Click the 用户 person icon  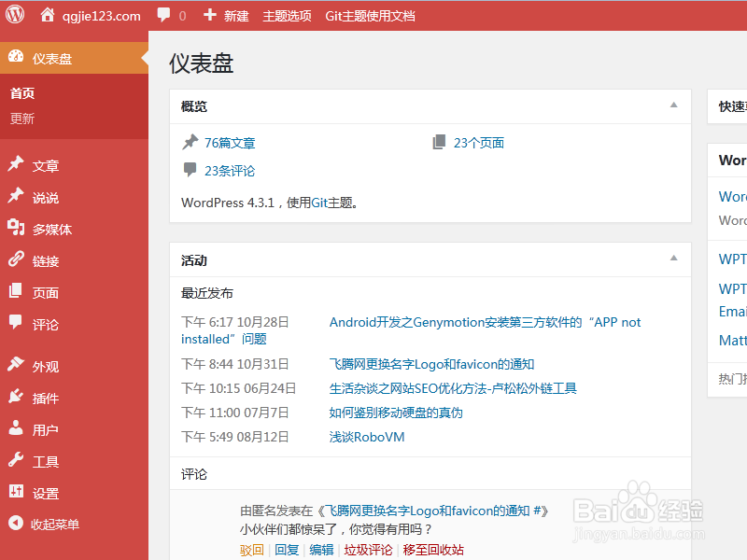pos(16,428)
